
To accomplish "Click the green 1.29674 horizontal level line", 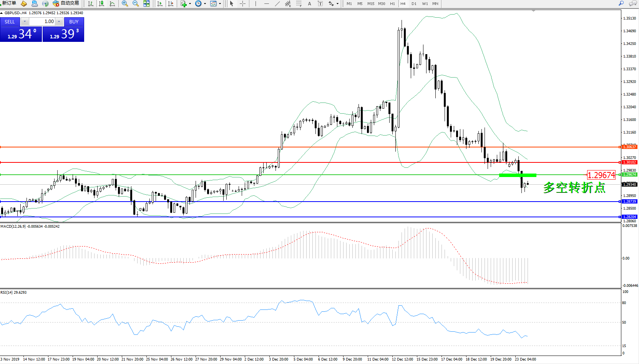I will [269, 175].
